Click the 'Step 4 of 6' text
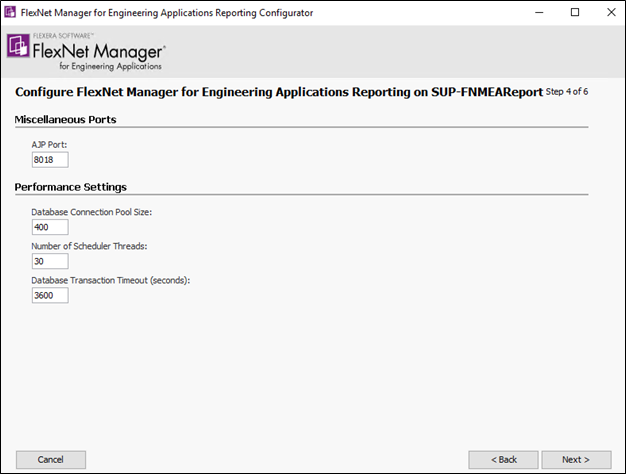The width and height of the screenshot is (626, 474). [567, 91]
